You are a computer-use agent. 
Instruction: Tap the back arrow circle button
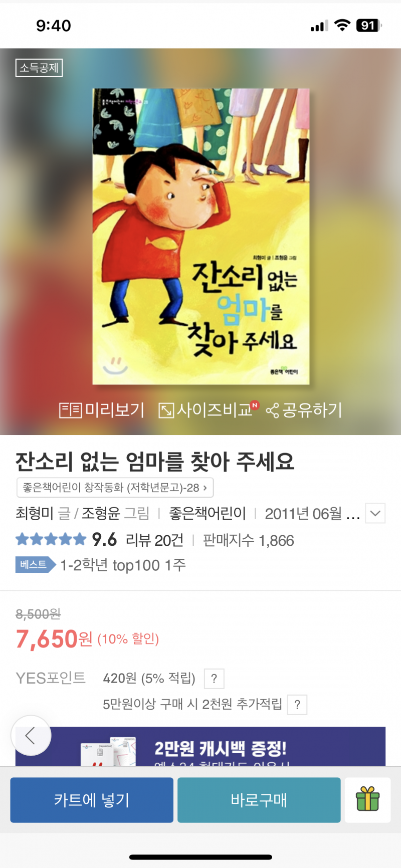pyautogui.click(x=31, y=736)
